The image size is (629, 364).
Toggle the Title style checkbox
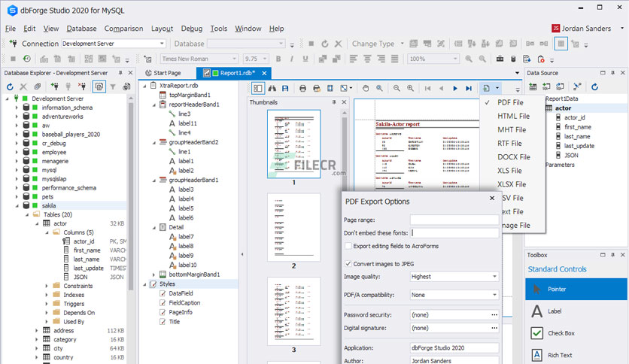163,322
